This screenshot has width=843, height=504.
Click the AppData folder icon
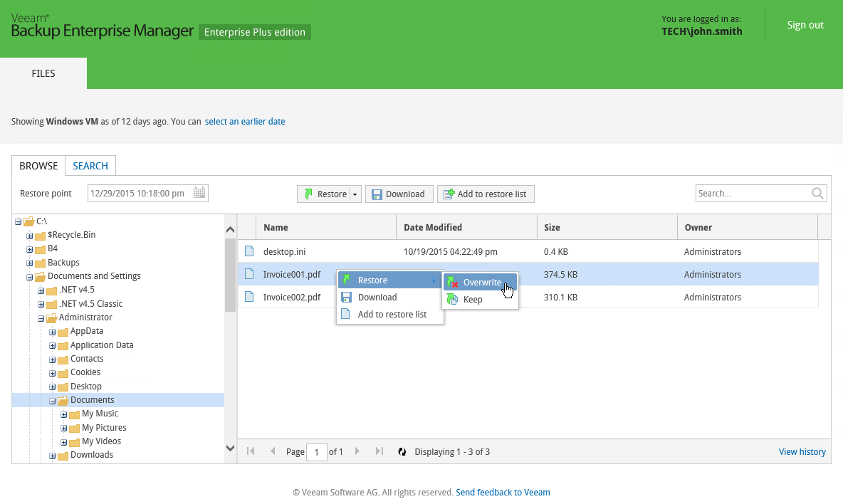[63, 332]
